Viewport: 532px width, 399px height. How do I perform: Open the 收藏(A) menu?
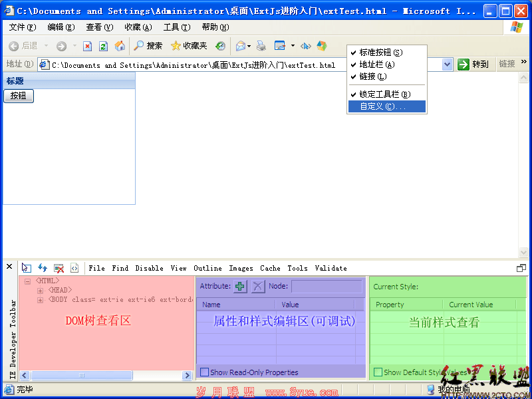(138, 27)
